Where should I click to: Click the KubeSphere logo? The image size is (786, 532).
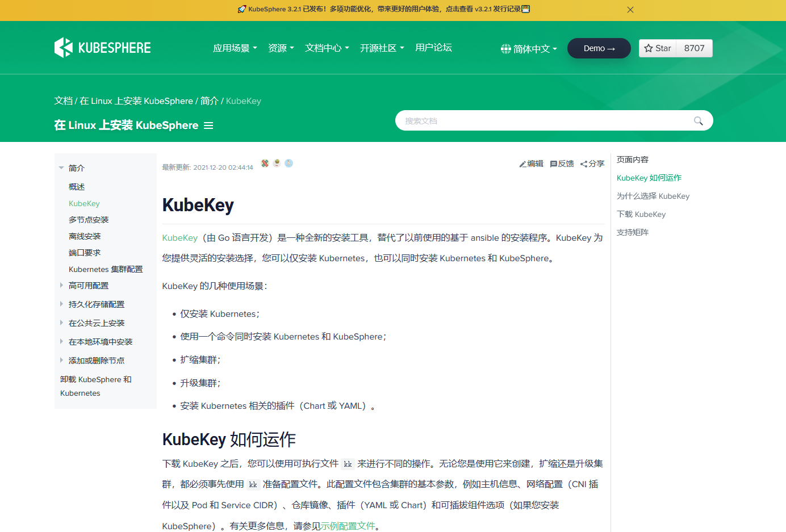point(103,48)
